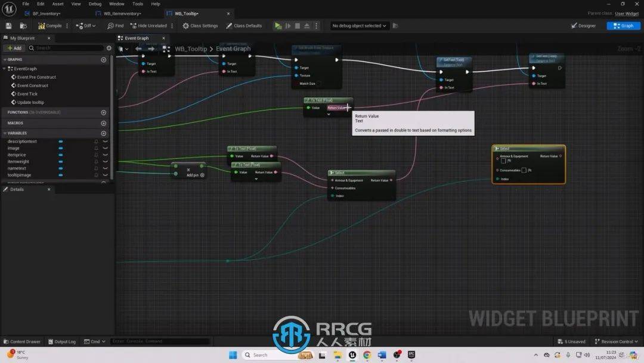Screen dimensions: 644x363
Task: Switch to Designer mode
Action: coord(583,26)
